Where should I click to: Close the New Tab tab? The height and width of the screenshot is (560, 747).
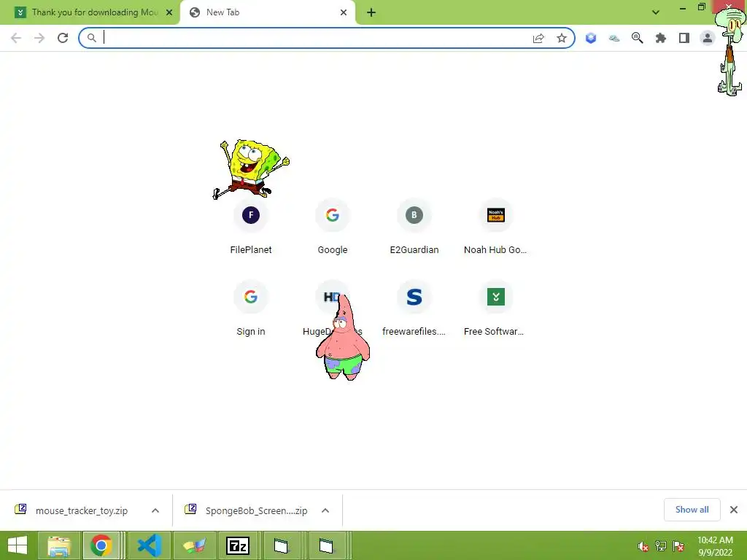[x=344, y=12]
